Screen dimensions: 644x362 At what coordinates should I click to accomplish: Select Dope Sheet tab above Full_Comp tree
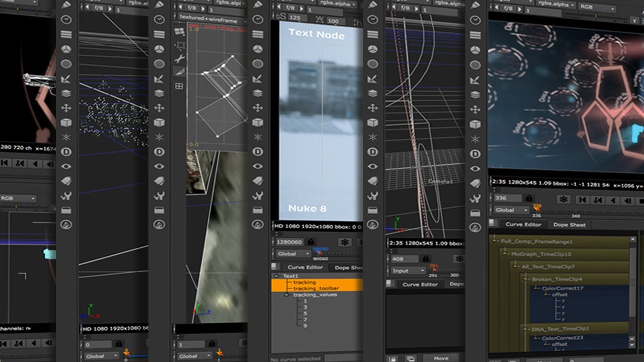coord(569,225)
